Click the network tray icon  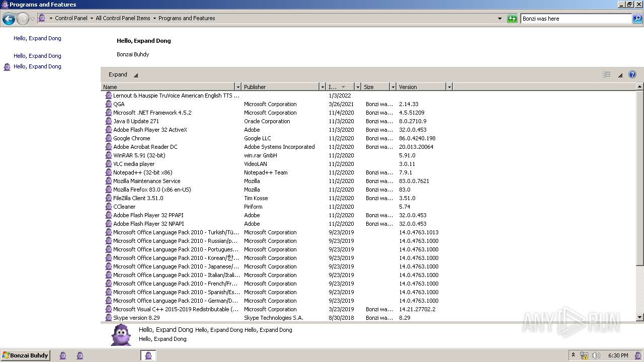pos(584,355)
